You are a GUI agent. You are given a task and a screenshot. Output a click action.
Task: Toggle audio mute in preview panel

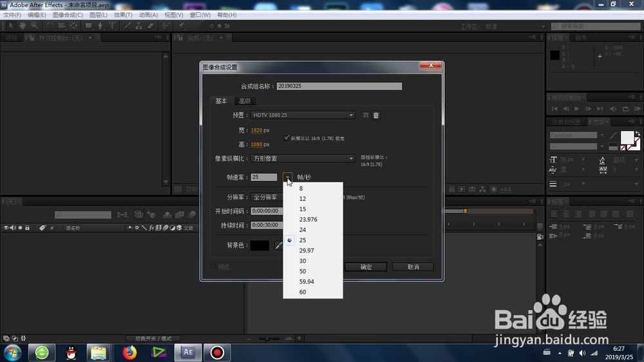pos(613,108)
